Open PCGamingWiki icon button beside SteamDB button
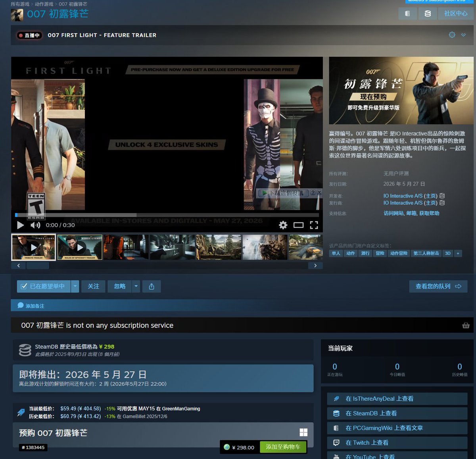Image resolution: width=476 pixels, height=459 pixels. pyautogui.click(x=407, y=13)
